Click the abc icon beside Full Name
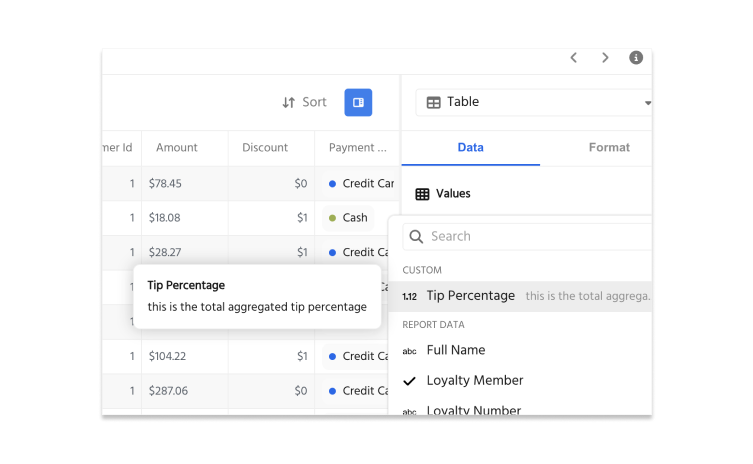Viewport: 753px width, 464px height. click(410, 351)
